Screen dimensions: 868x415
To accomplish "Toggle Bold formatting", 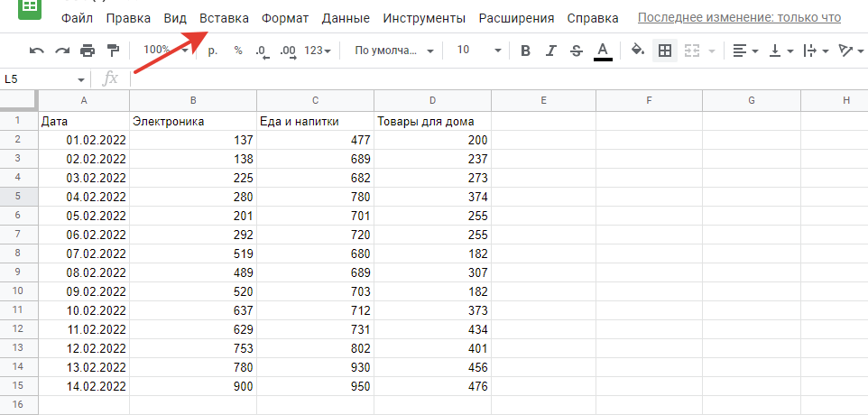I will [x=525, y=51].
